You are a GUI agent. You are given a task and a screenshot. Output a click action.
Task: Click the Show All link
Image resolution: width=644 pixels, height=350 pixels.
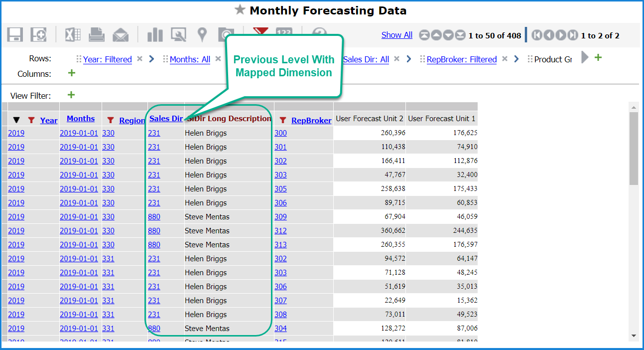pos(396,35)
